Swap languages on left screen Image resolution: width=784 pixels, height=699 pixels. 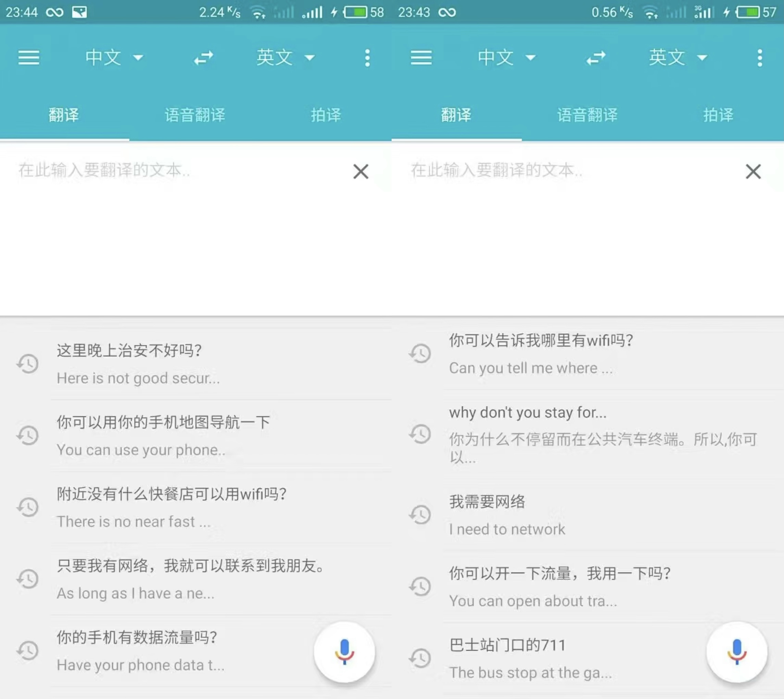click(203, 58)
